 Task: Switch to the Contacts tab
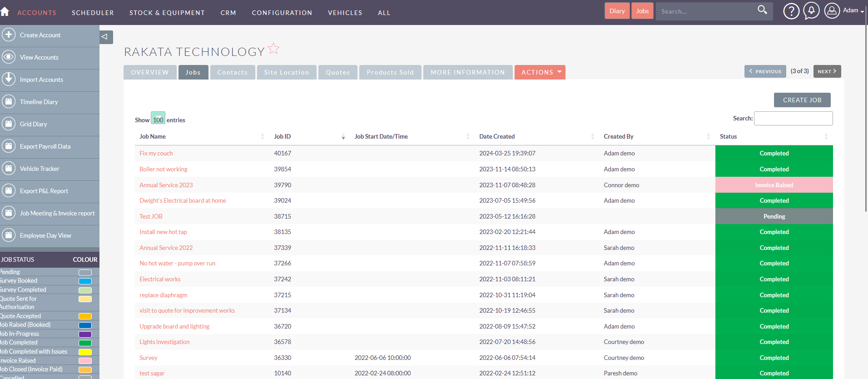pos(232,72)
